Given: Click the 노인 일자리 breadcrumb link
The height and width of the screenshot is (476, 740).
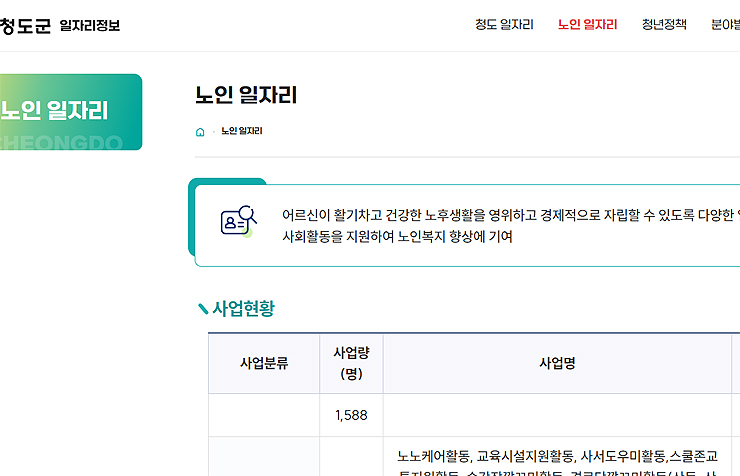Looking at the screenshot, I should coord(242,131).
